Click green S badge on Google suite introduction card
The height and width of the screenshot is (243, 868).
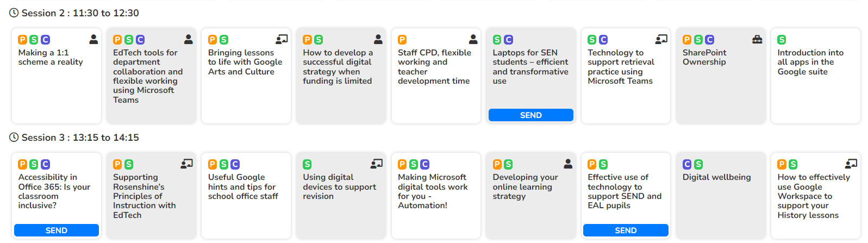pos(782,40)
